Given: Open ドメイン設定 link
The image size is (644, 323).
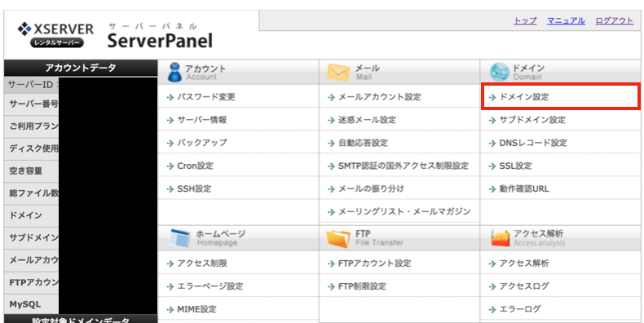Looking at the screenshot, I should pos(524,97).
